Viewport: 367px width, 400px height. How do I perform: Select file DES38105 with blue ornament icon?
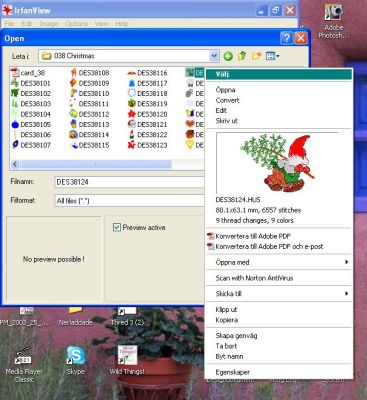pyautogui.click(x=31, y=125)
